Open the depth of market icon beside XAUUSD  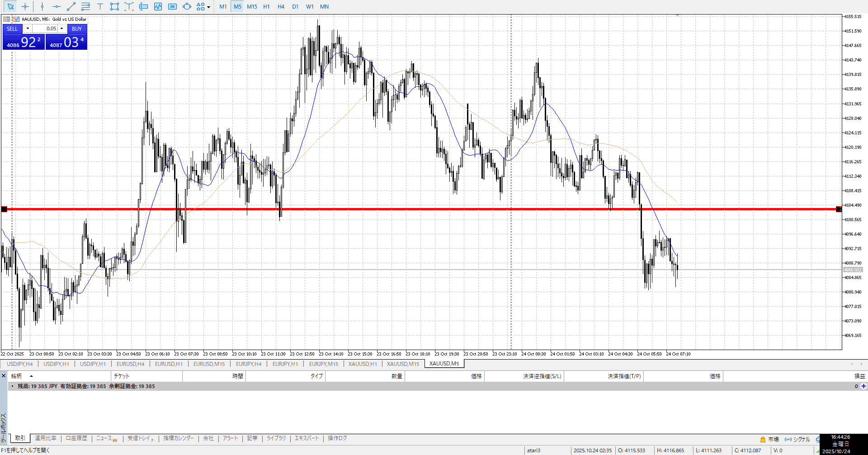click(6, 19)
